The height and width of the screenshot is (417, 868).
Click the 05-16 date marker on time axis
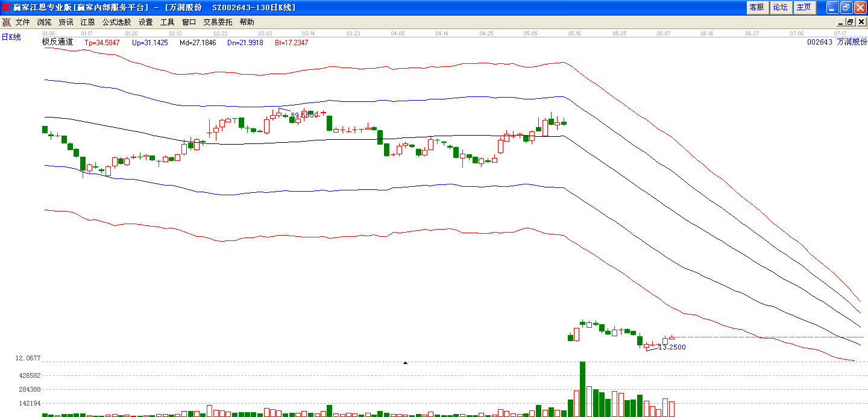click(574, 34)
